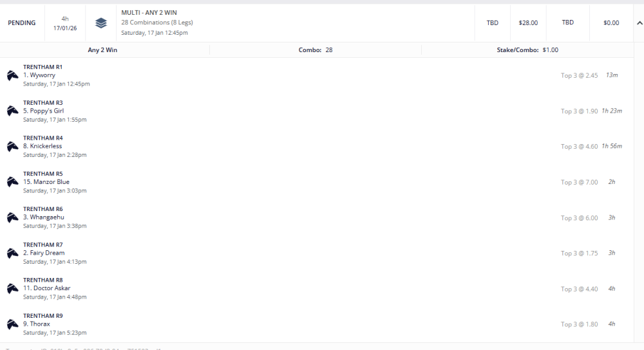644x350 pixels.
Task: Click the Top 3 @ 7.00 odds
Action: click(x=579, y=182)
